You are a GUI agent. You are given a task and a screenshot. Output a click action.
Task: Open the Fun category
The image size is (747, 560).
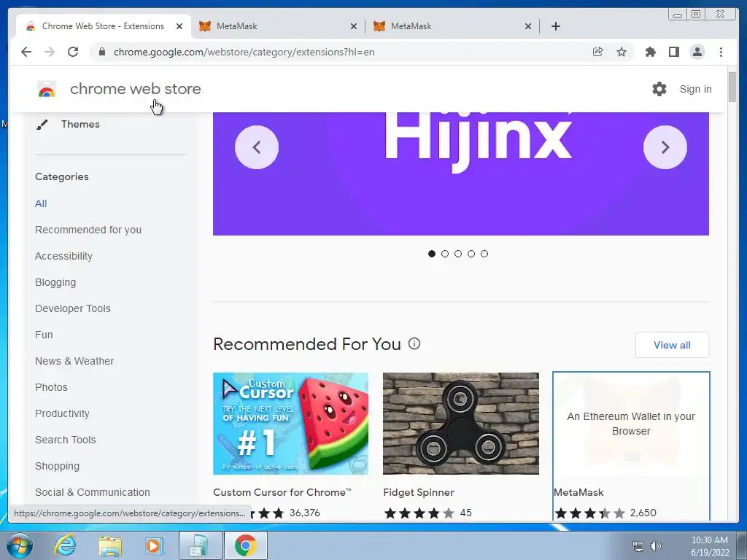pos(44,335)
